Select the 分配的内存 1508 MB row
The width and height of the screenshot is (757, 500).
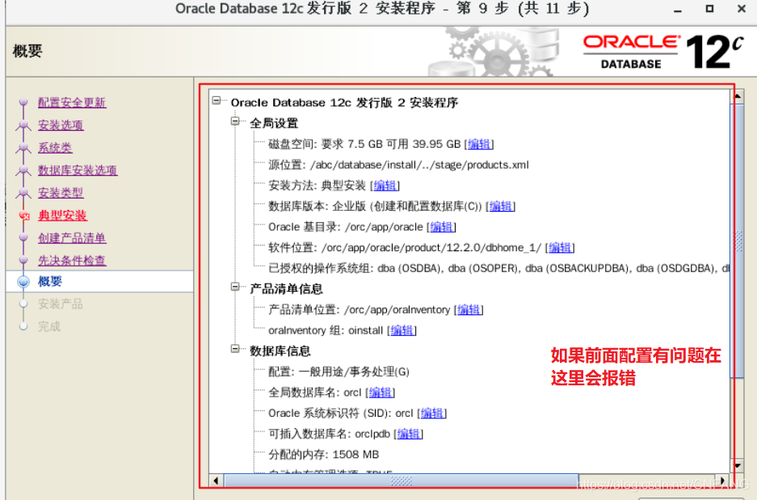point(324,455)
